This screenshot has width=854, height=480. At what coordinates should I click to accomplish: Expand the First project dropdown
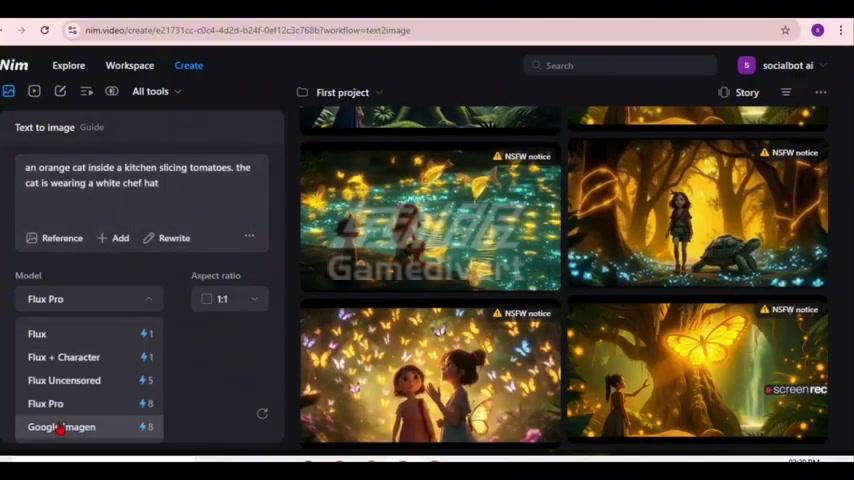(341, 92)
